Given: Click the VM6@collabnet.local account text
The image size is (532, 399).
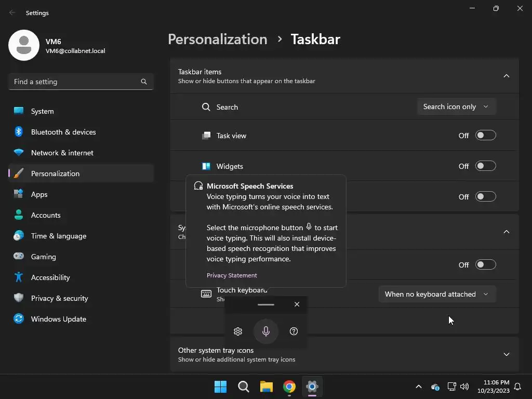Looking at the screenshot, I should click(x=75, y=51).
